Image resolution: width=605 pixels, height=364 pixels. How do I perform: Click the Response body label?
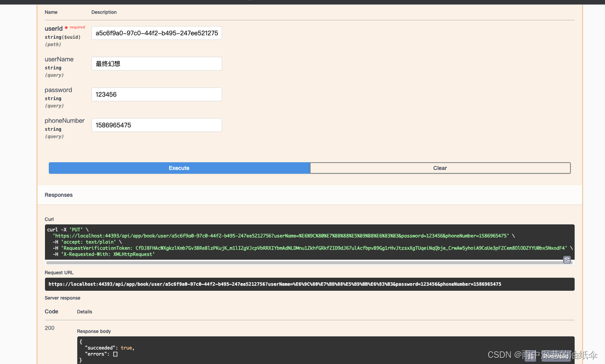click(94, 331)
